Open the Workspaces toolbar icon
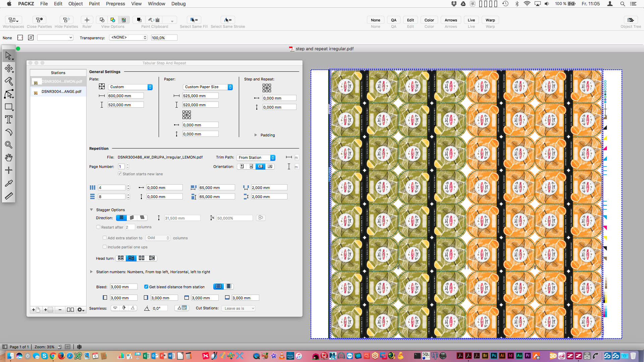644x362 pixels. click(x=13, y=20)
